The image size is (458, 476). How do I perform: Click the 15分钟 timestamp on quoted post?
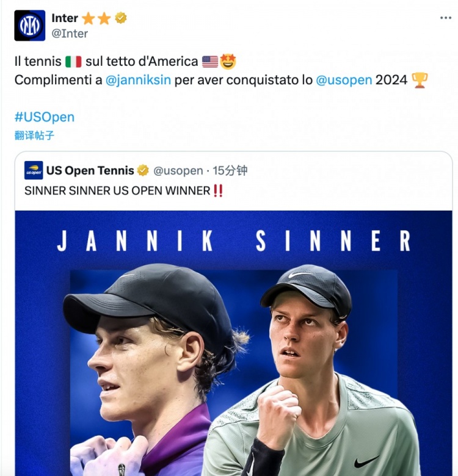[x=230, y=171]
